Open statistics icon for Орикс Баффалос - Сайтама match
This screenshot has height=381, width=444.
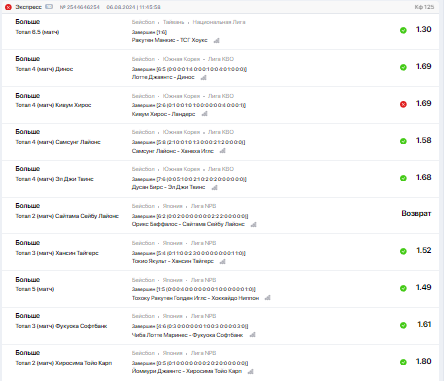[x=253, y=224]
